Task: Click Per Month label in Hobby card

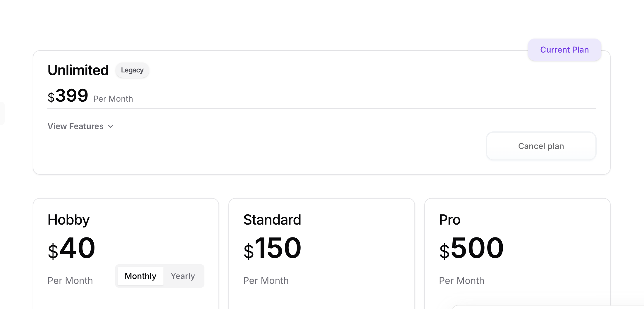Action: click(70, 281)
